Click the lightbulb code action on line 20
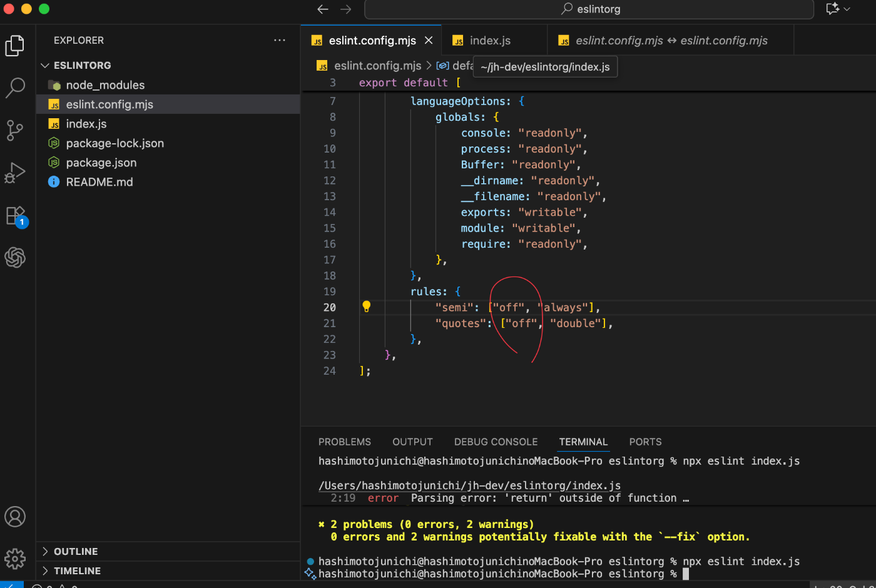The image size is (876, 588). [x=367, y=307]
